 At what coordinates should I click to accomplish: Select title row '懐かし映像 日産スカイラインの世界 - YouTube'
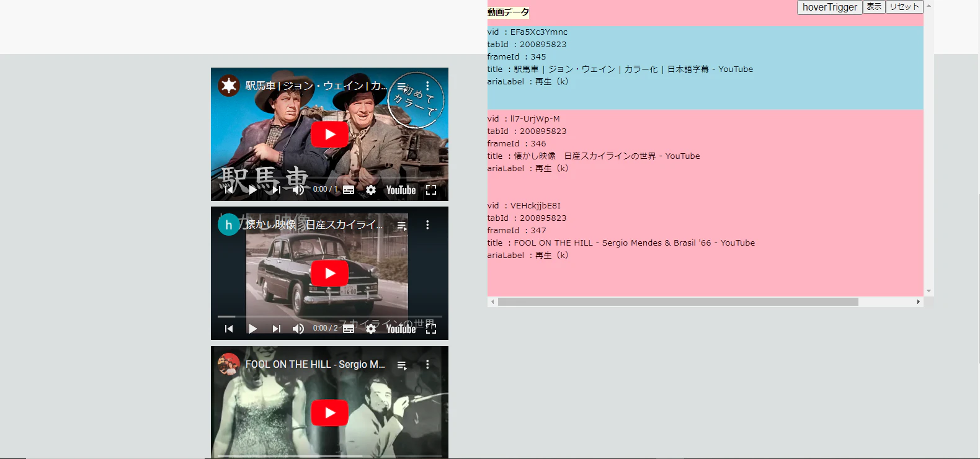594,156
